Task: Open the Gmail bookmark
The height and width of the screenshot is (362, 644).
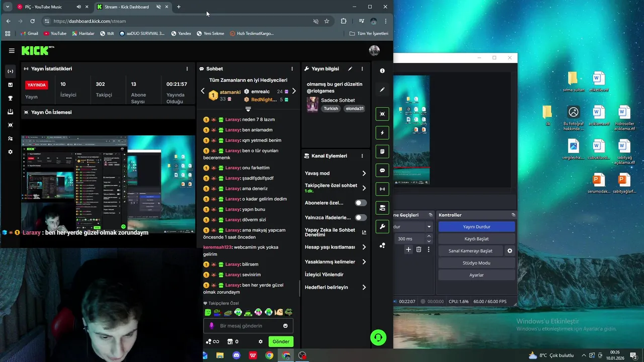Action: (29, 34)
